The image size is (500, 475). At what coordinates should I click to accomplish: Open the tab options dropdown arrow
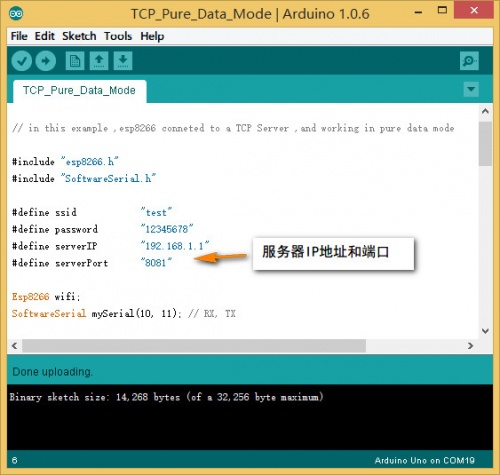click(471, 89)
